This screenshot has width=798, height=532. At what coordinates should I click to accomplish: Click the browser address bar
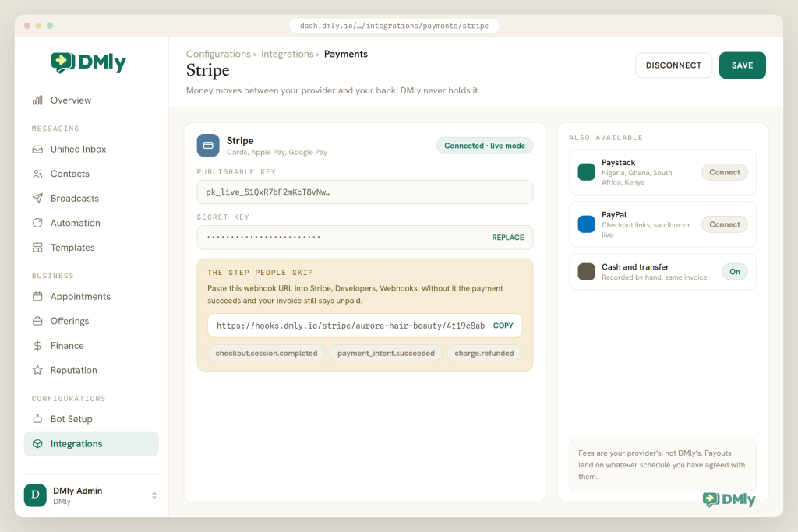394,26
